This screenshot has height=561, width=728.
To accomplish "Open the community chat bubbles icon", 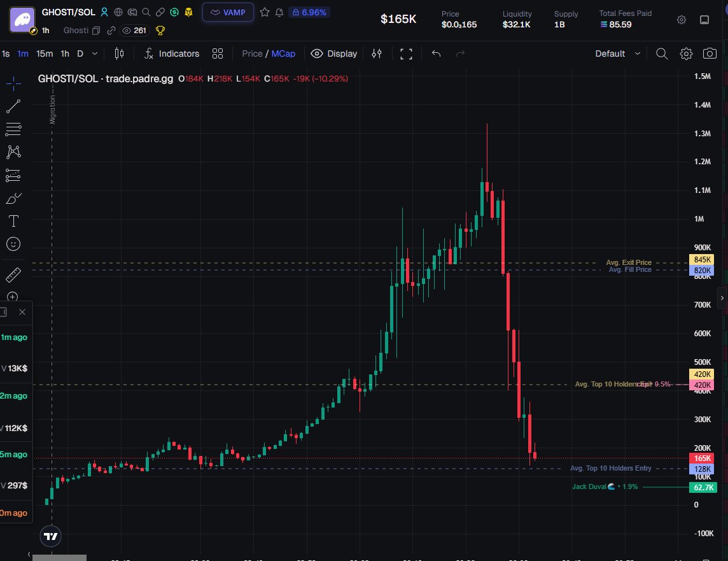I will pyautogui.click(x=132, y=12).
